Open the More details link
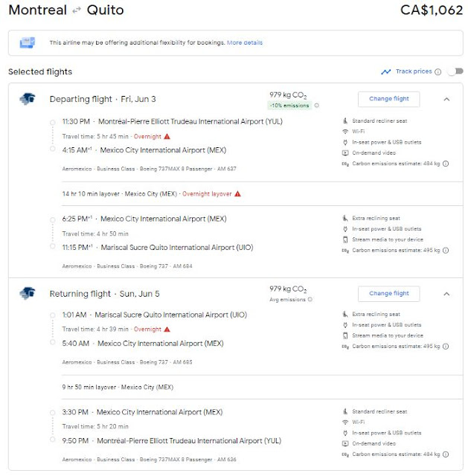 (x=245, y=42)
